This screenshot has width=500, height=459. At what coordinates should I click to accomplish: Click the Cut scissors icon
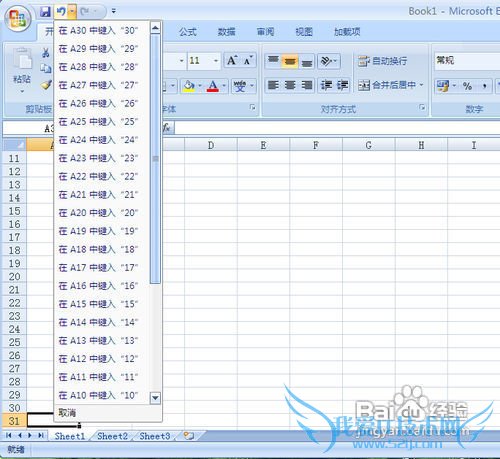[46, 53]
